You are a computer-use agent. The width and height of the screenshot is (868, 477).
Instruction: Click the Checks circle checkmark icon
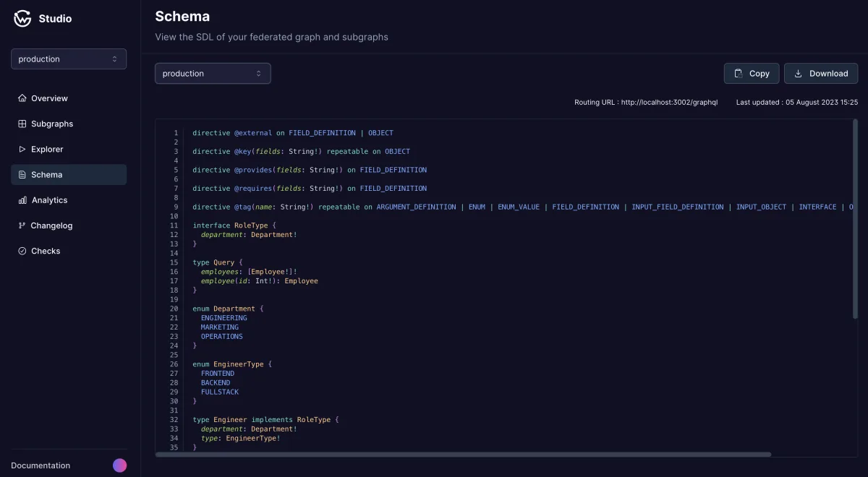[22, 251]
